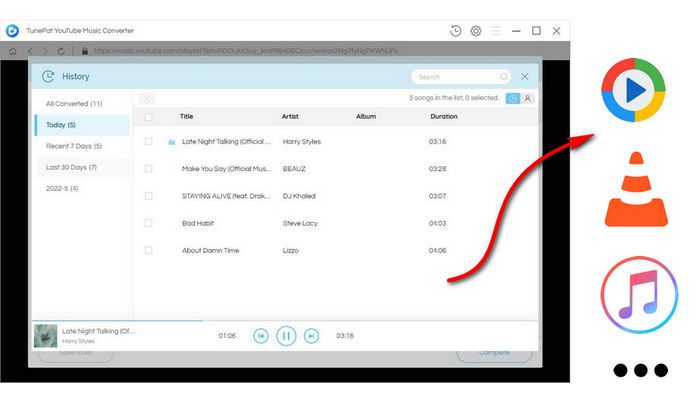700x410 pixels.
Task: Pause the playing song
Action: point(286,336)
